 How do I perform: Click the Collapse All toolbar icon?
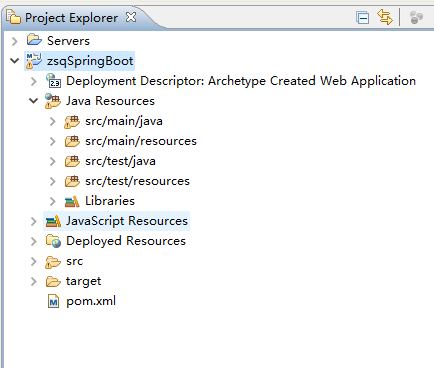(362, 18)
